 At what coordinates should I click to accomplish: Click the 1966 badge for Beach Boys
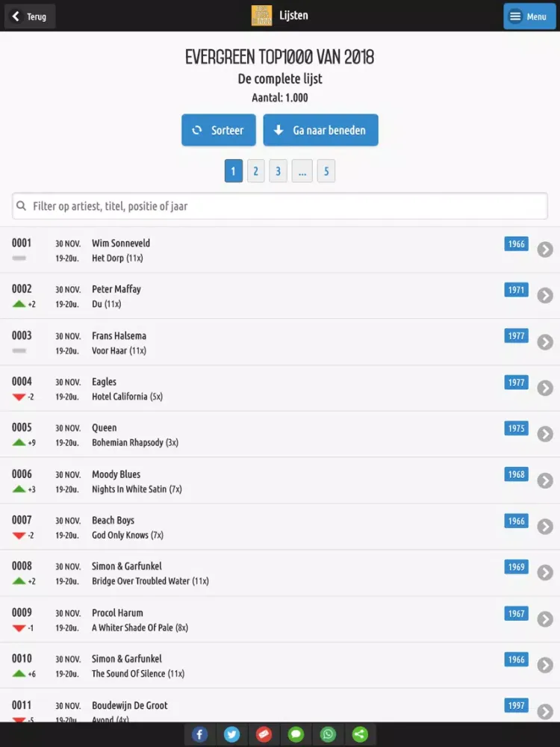pyautogui.click(x=516, y=521)
